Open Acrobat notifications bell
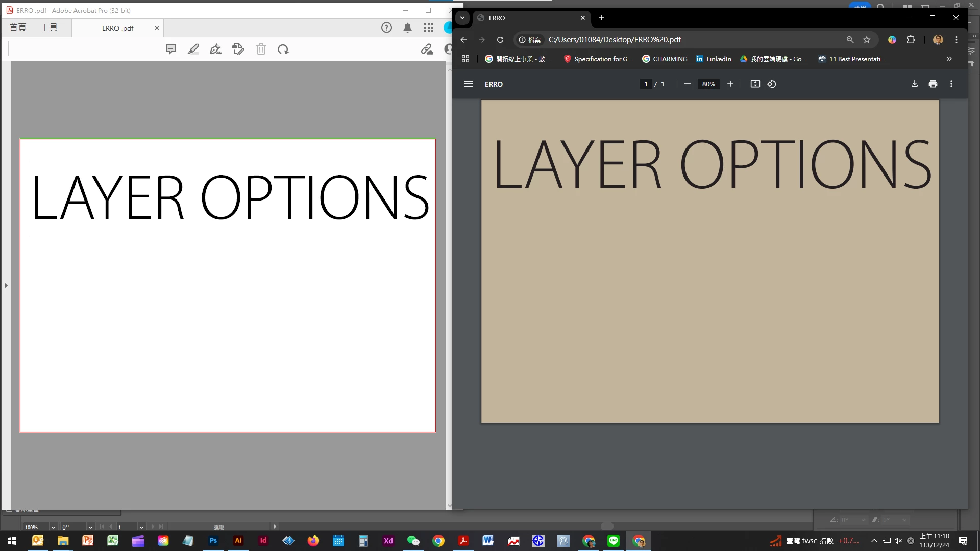Screen dimensions: 980x551 tap(407, 28)
